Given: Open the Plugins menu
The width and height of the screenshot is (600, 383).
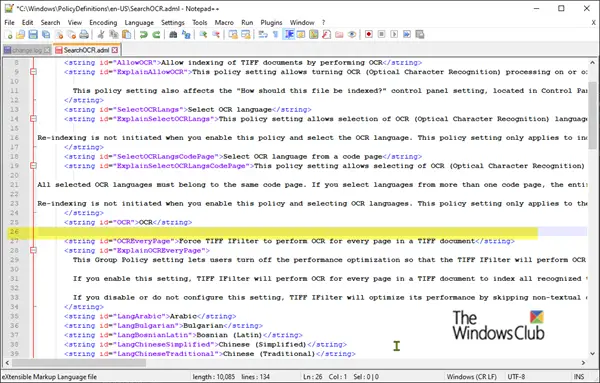Looking at the screenshot, I should pos(271,23).
